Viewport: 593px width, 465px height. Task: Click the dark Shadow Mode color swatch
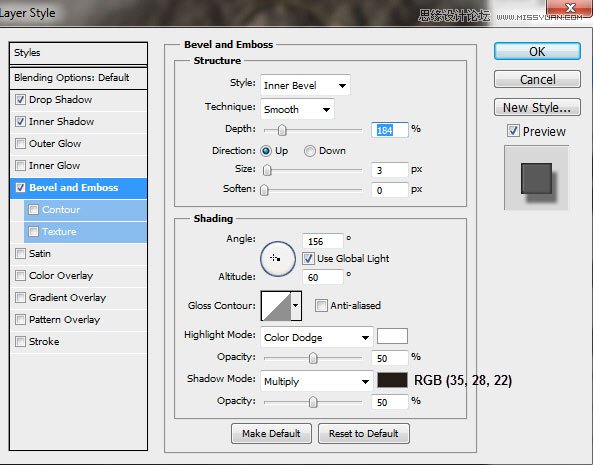coord(393,380)
